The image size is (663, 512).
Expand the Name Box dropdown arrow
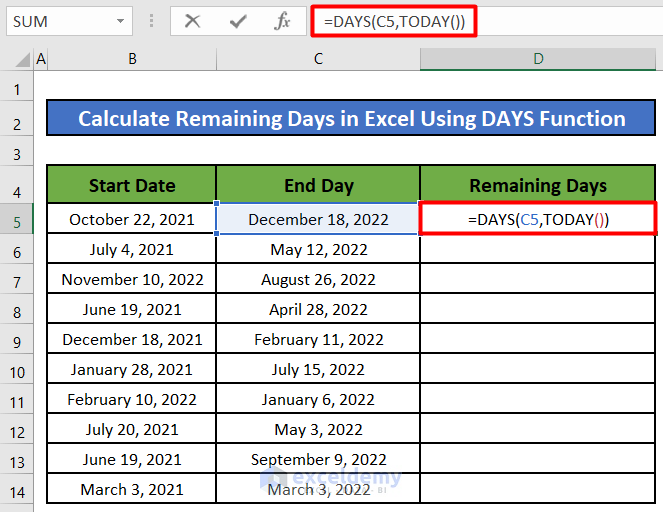(x=121, y=21)
